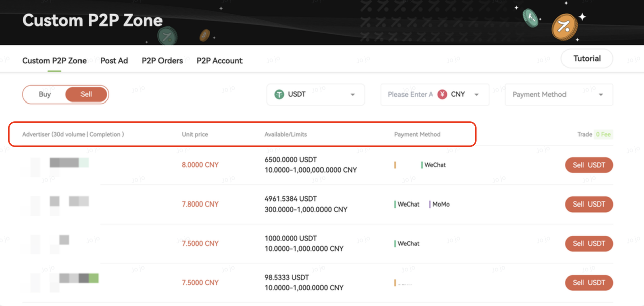
Task: Open the P2P Orders tab
Action: [162, 61]
